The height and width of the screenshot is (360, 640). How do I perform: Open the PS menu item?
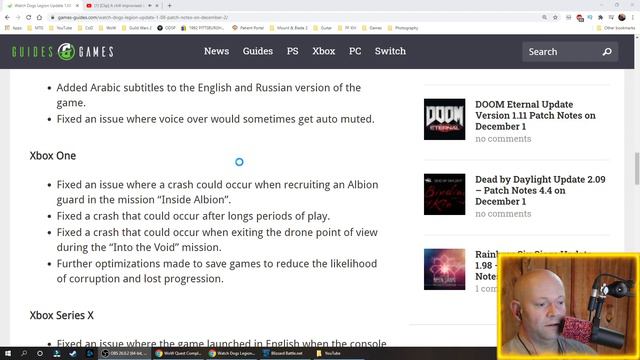coord(292,51)
